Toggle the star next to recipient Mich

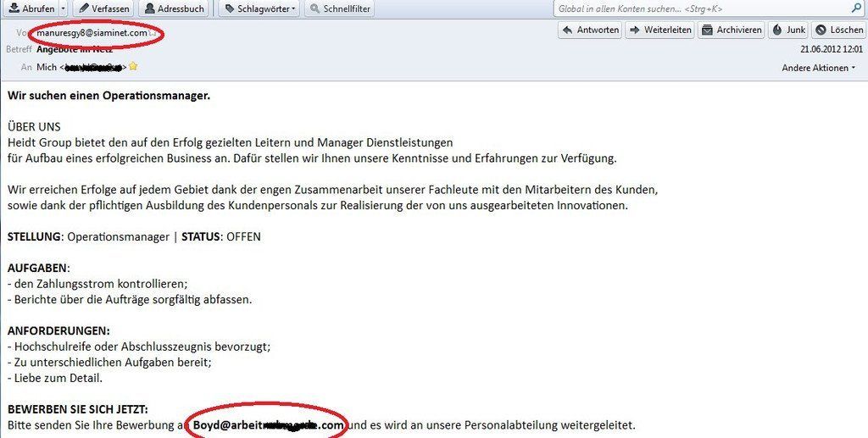coord(133,66)
